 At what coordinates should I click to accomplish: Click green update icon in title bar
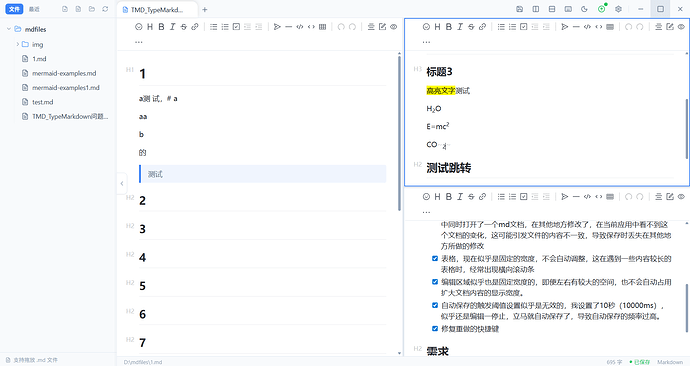click(602, 8)
